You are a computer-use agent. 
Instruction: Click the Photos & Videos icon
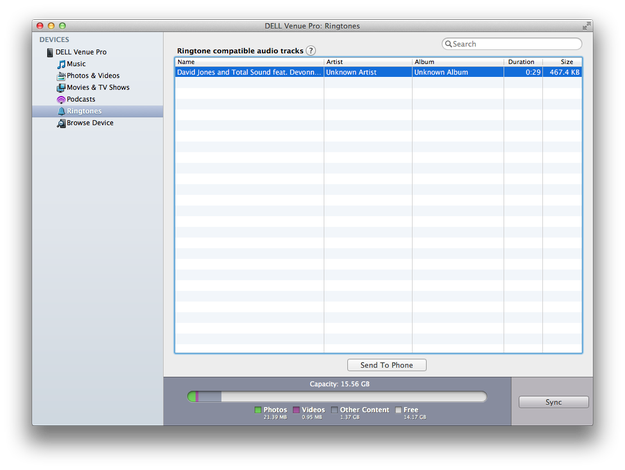tap(61, 76)
